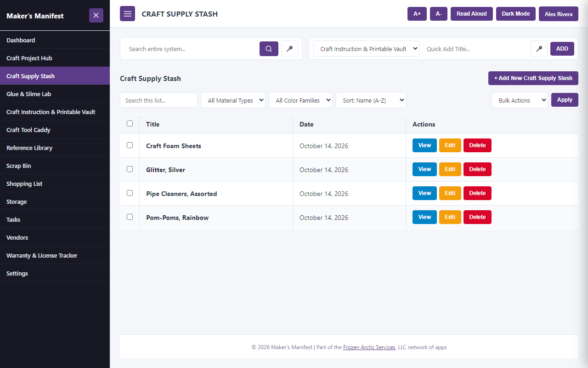Open the Bulk Actions dropdown
The width and height of the screenshot is (588, 368).
click(520, 100)
